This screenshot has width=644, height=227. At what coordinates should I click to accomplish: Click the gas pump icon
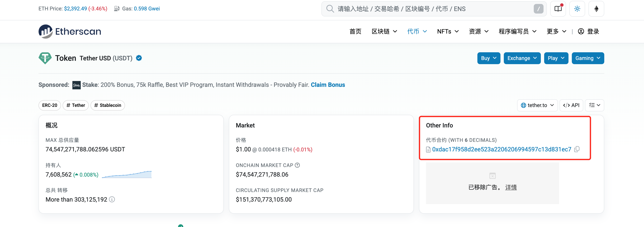point(116,9)
